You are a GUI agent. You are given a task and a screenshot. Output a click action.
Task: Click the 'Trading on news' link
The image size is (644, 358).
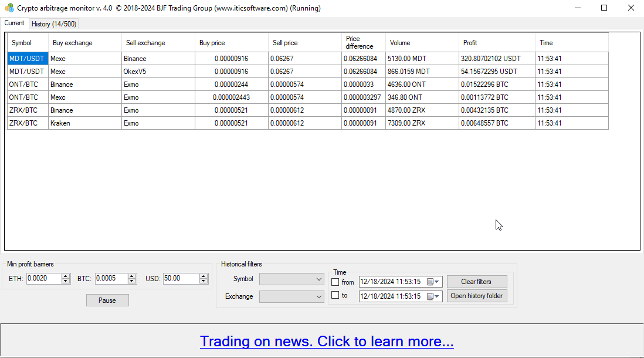pos(327,341)
